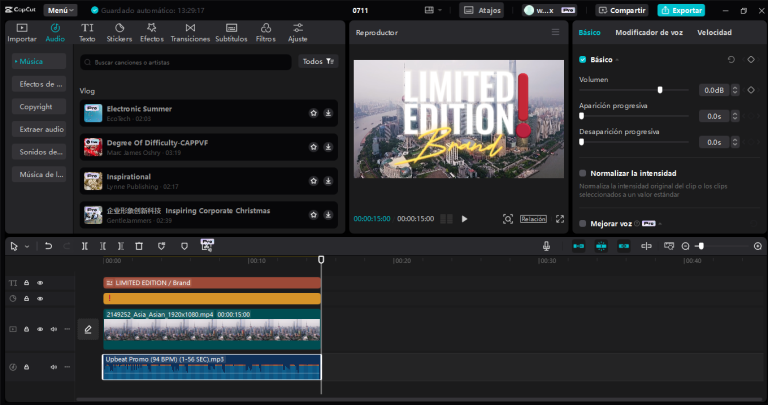Click the Volumen slider handle
Viewport: 768px width, 405px height.
coord(659,90)
